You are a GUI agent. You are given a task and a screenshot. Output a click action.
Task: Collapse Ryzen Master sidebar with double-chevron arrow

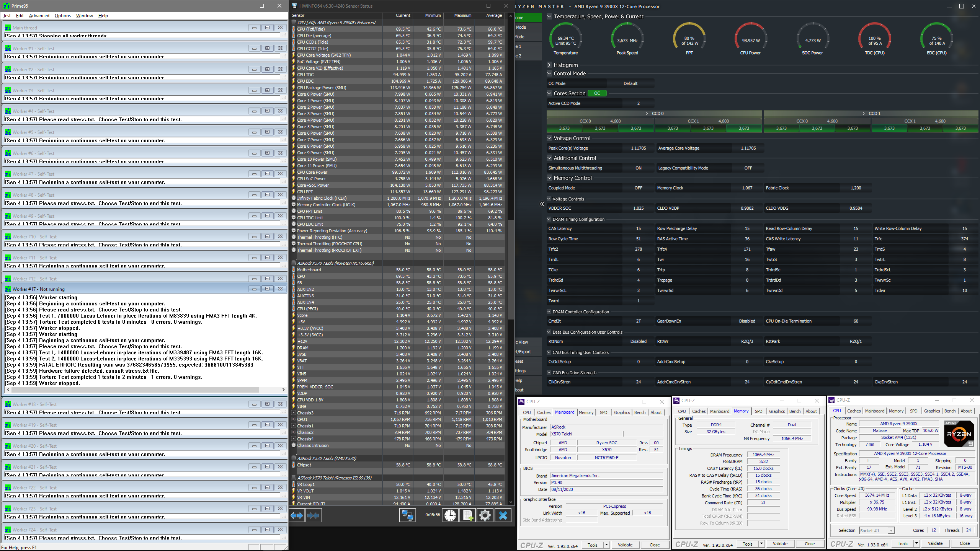point(542,204)
